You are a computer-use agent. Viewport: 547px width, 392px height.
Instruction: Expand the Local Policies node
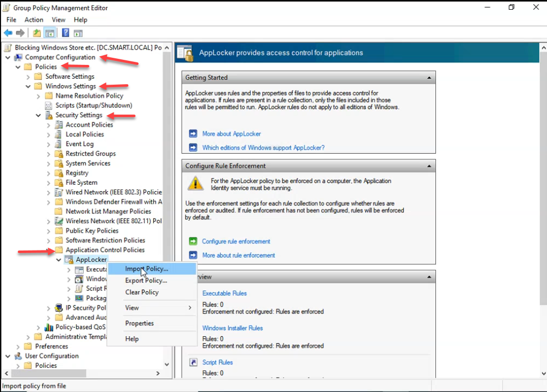point(49,134)
